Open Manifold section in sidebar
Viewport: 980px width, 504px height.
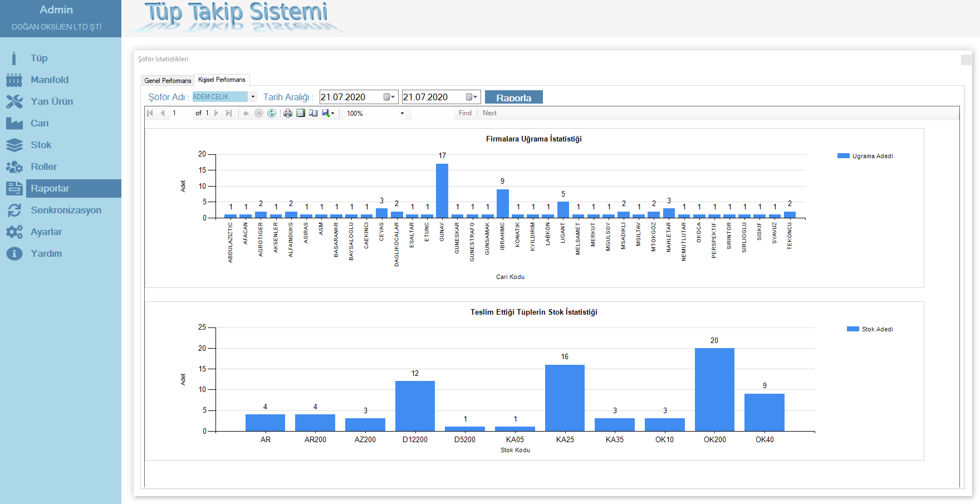tap(50, 80)
